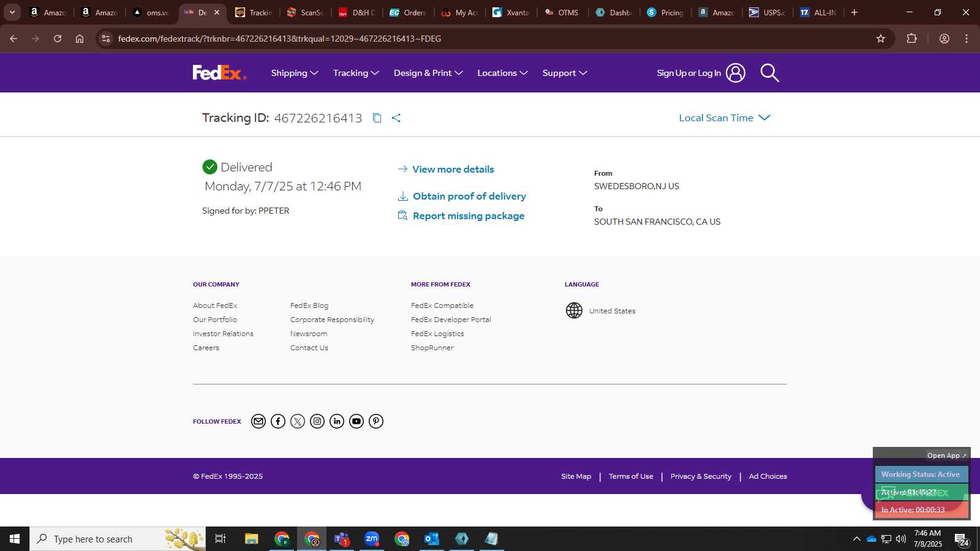Reload the FedEx tracking page

pyautogui.click(x=58, y=39)
